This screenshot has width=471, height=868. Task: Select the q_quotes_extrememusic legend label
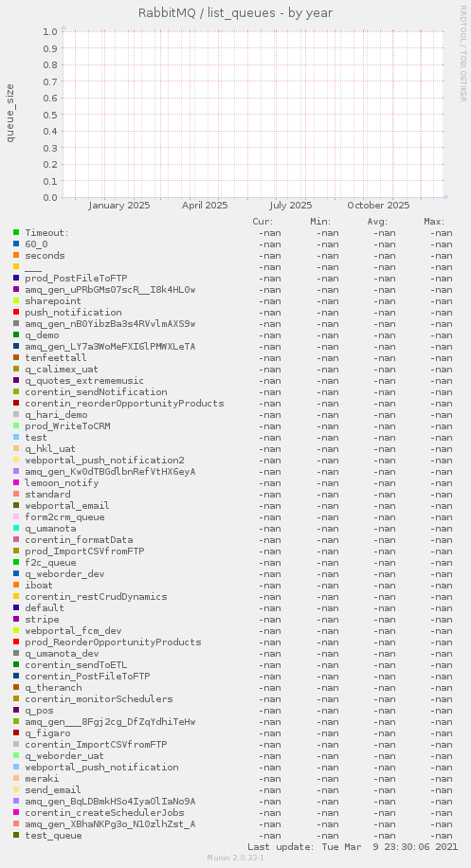click(x=84, y=380)
